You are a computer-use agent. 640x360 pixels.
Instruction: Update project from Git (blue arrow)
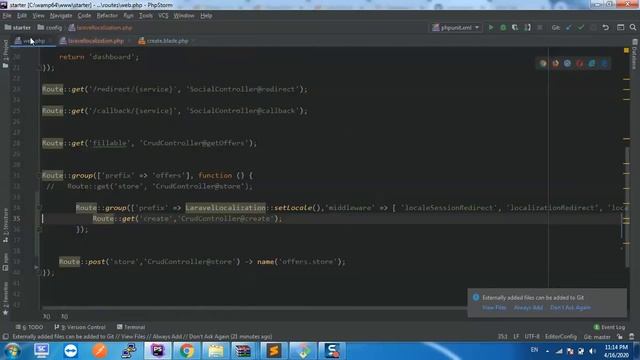click(x=569, y=27)
